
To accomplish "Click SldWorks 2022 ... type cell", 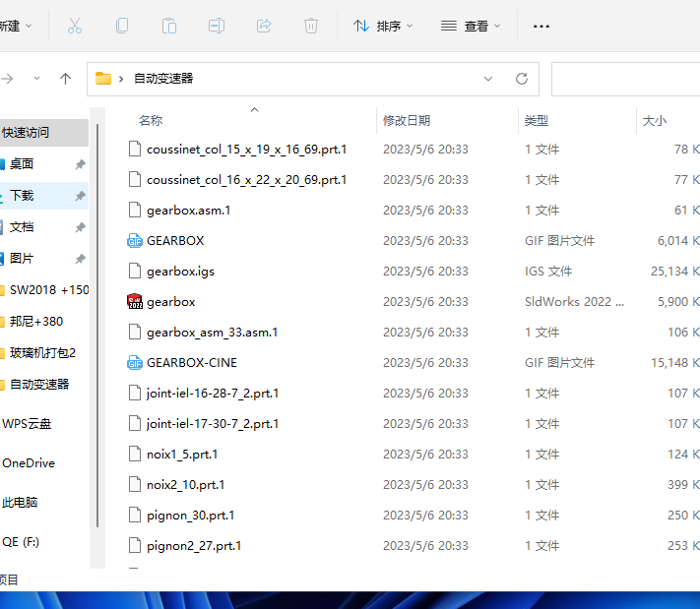I will (x=574, y=302).
